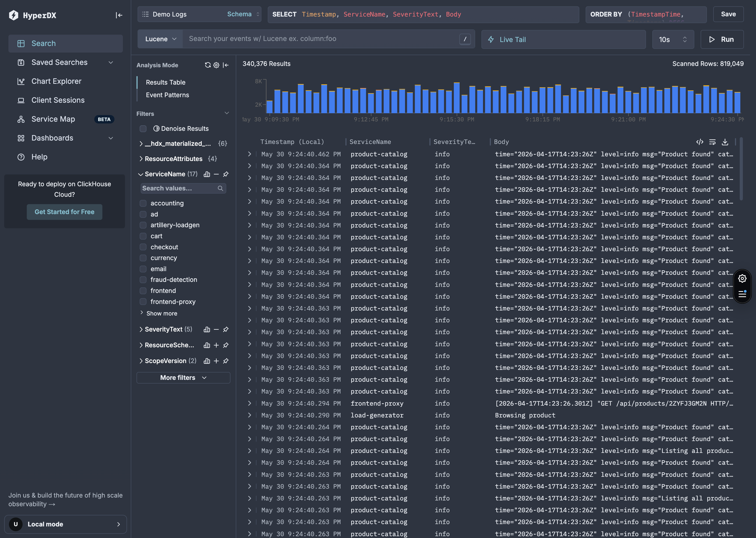Check the artillery-loadgen service filter
Viewport: 756px width, 538px height.
click(143, 225)
